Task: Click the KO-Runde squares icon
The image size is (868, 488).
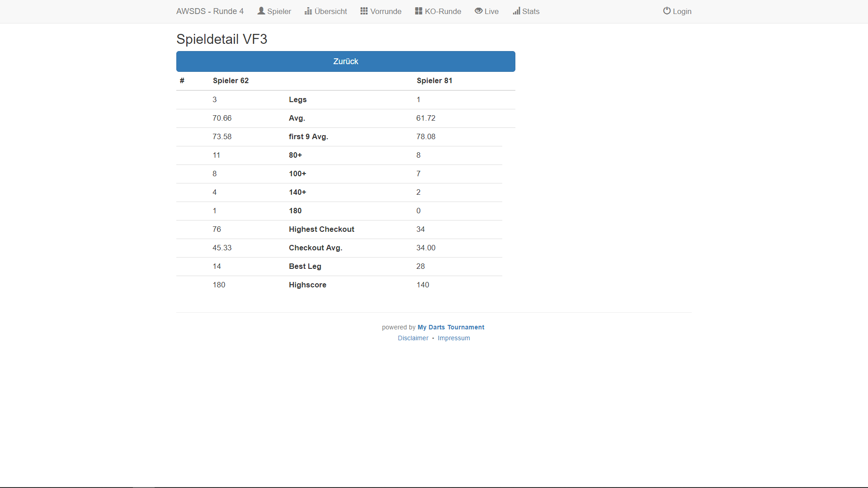Action: point(419,11)
